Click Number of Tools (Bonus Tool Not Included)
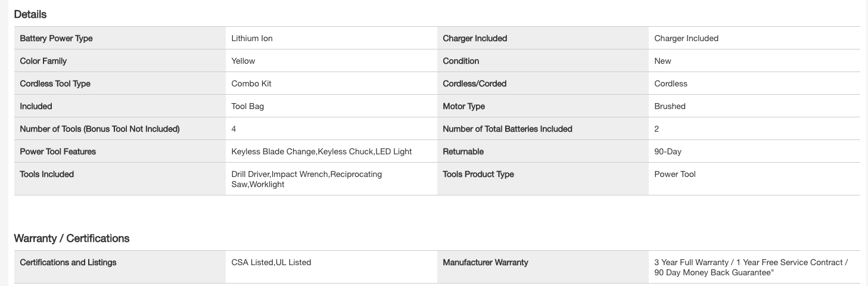The width and height of the screenshot is (868, 286). (x=99, y=129)
